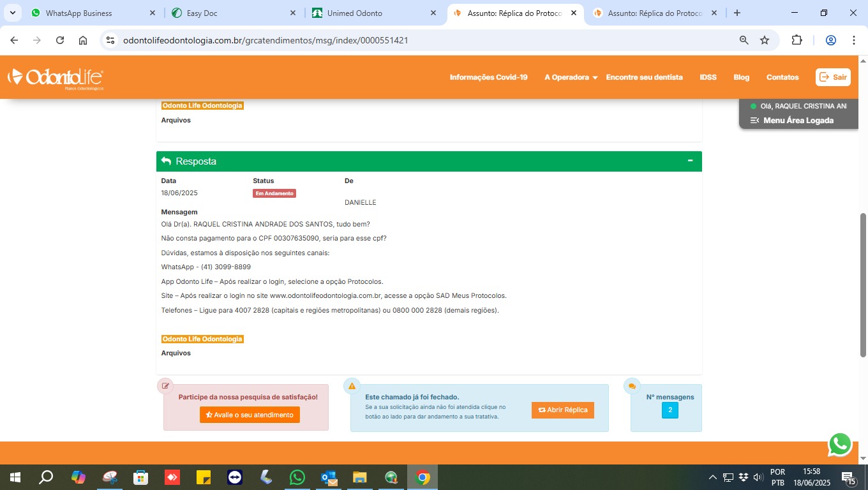Click the address bar URL
The image size is (868, 490).
tap(266, 40)
